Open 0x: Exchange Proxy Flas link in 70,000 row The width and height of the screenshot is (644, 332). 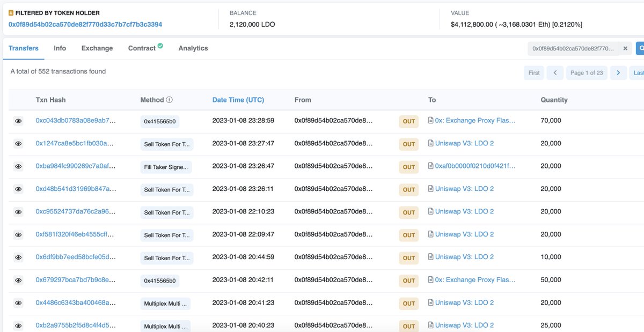coord(475,121)
